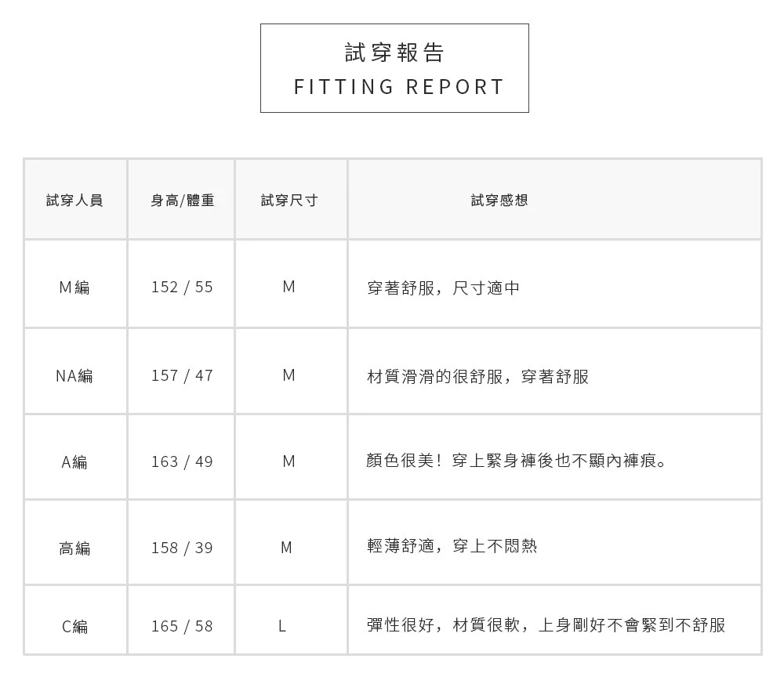Click the 試穿感想 column header
This screenshot has width=784, height=673.
click(499, 201)
